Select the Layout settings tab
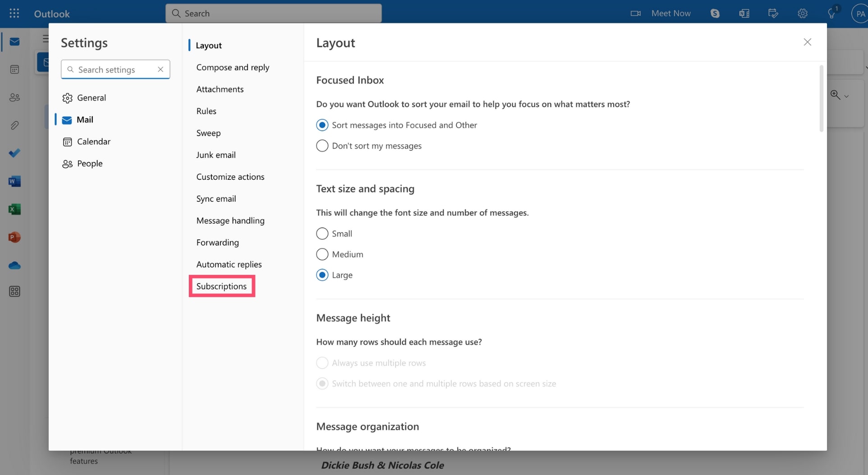The height and width of the screenshot is (475, 868). (x=209, y=45)
